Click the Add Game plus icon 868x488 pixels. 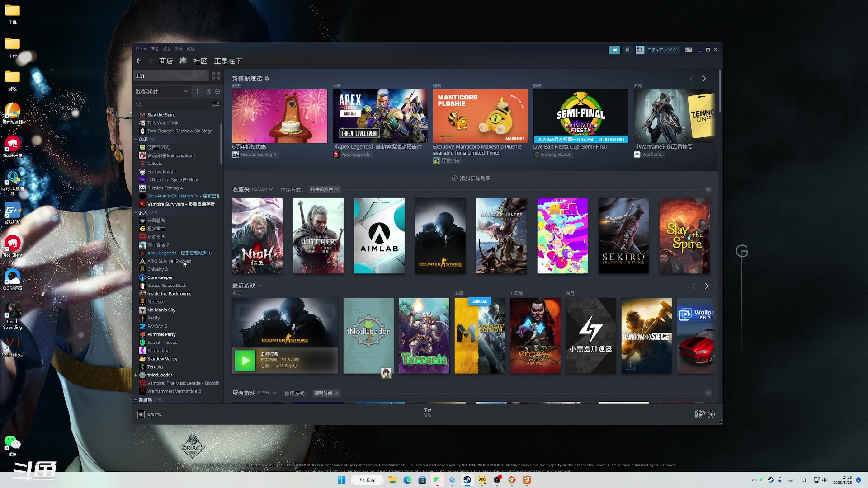pos(141,414)
